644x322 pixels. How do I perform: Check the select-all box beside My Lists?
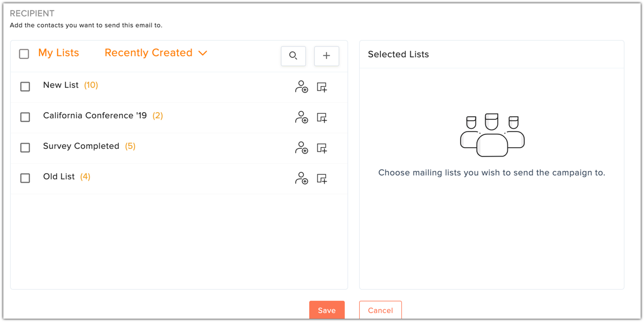[24, 54]
